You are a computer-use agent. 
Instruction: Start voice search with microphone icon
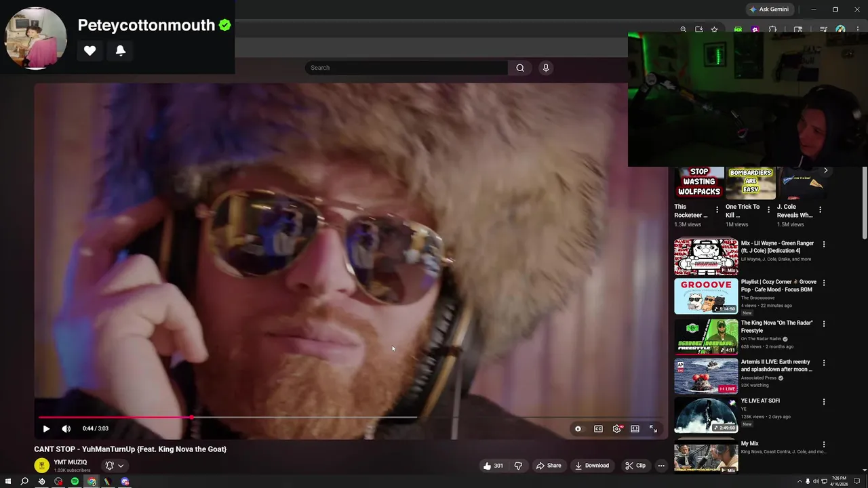545,68
